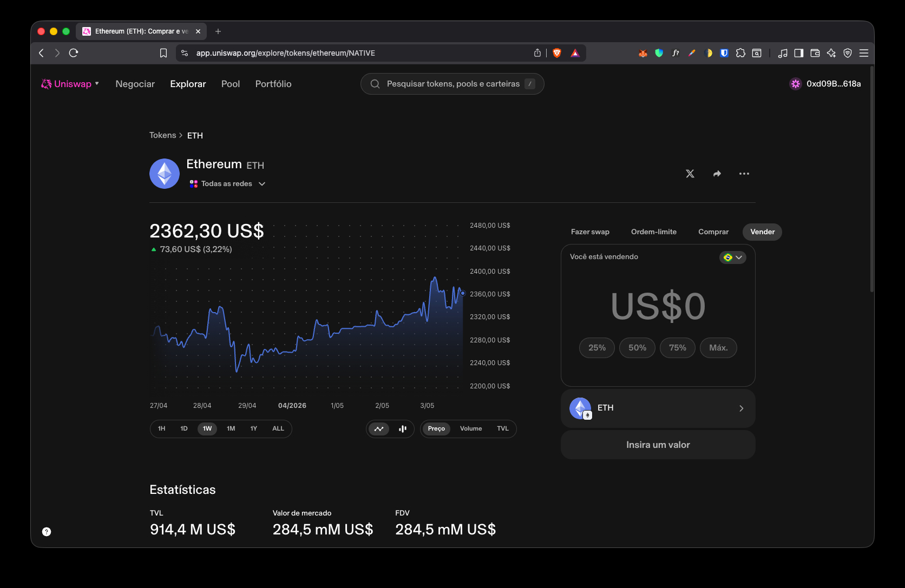This screenshot has width=905, height=588.
Task: Open the Negociar navigation tab
Action: pos(135,84)
